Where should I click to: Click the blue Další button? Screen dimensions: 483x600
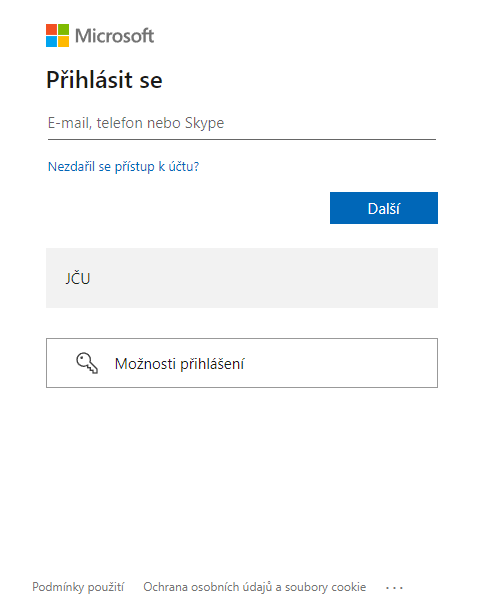point(384,208)
